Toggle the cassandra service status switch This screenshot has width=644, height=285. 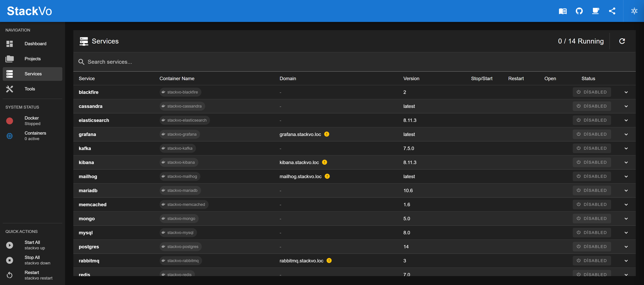coord(591,106)
